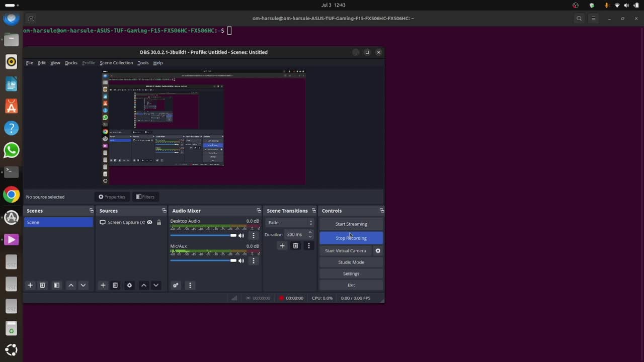Open source properties gear in Sources toolbar

[x=129, y=285]
